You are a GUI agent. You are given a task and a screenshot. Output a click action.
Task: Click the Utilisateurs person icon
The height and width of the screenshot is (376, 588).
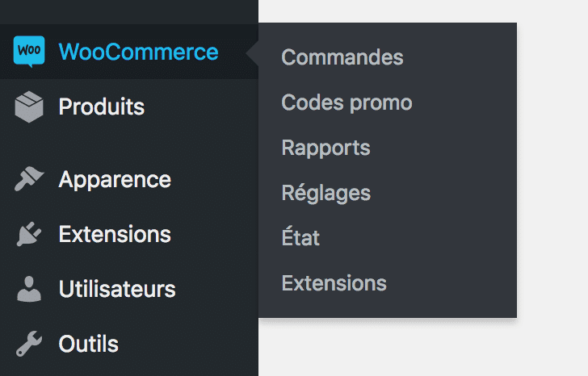pos(29,289)
